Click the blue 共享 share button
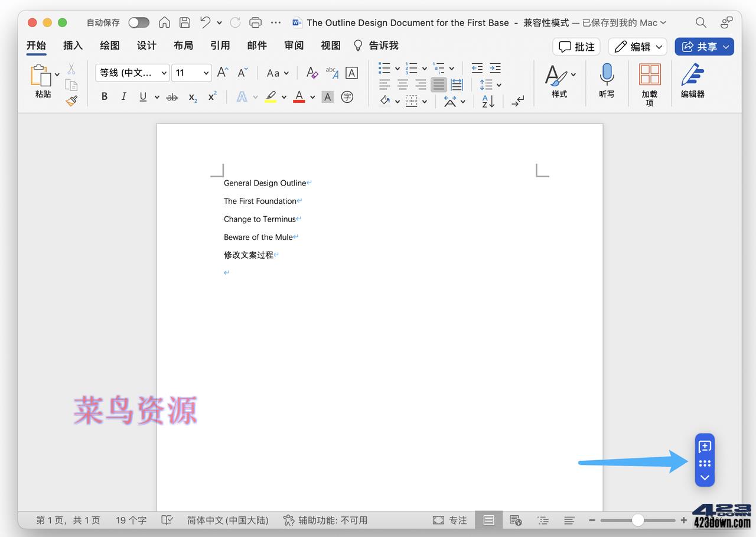This screenshot has height=537, width=756. 704,46
